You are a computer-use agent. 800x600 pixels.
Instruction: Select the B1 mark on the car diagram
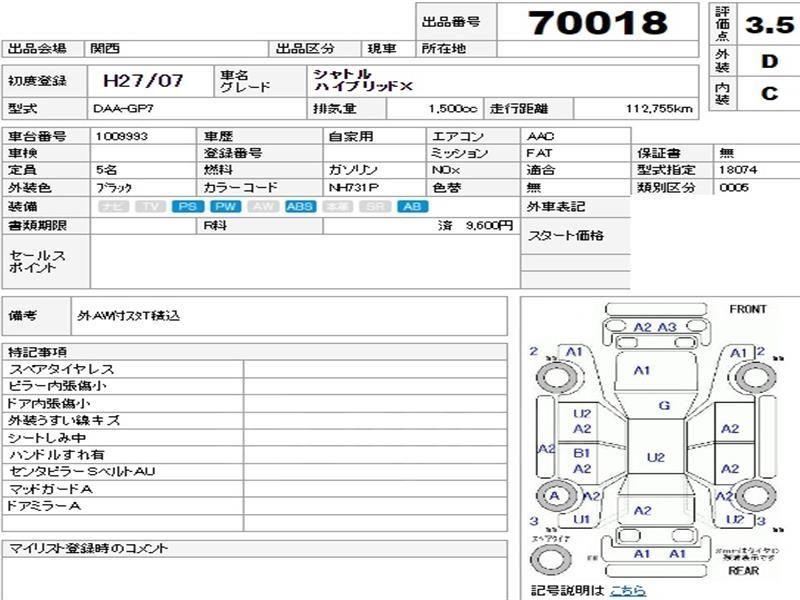(582, 453)
